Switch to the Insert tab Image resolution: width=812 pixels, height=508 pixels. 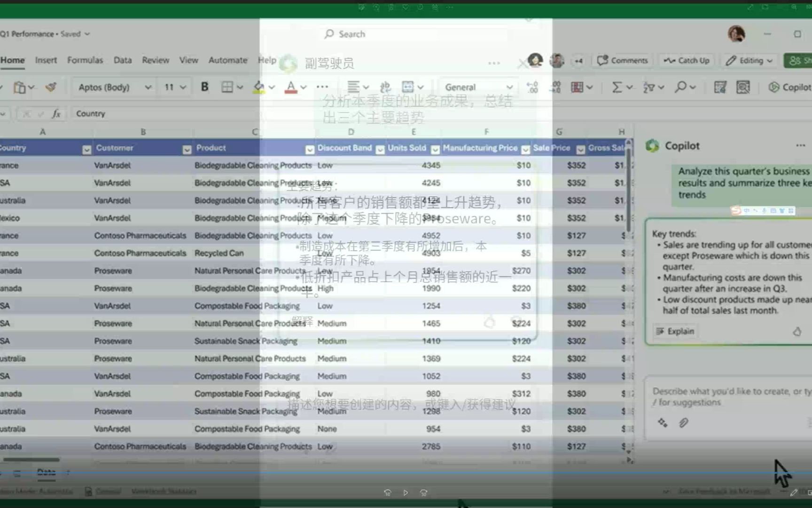pyautogui.click(x=46, y=60)
